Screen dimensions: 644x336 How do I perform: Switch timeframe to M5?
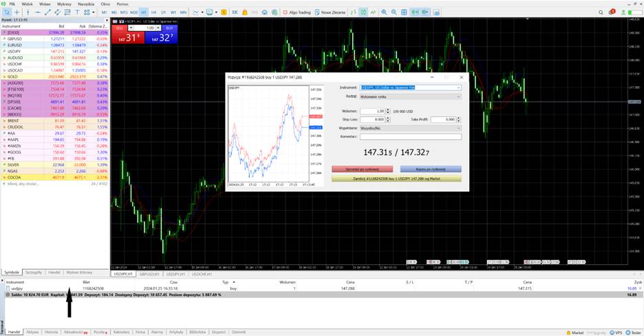click(x=114, y=12)
